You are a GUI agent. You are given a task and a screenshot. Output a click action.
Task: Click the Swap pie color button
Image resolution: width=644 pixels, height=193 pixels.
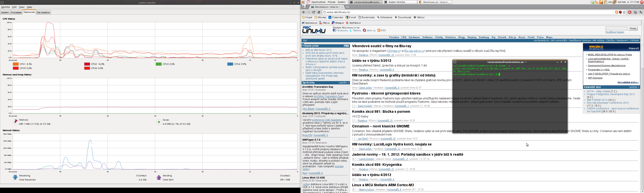159,122
